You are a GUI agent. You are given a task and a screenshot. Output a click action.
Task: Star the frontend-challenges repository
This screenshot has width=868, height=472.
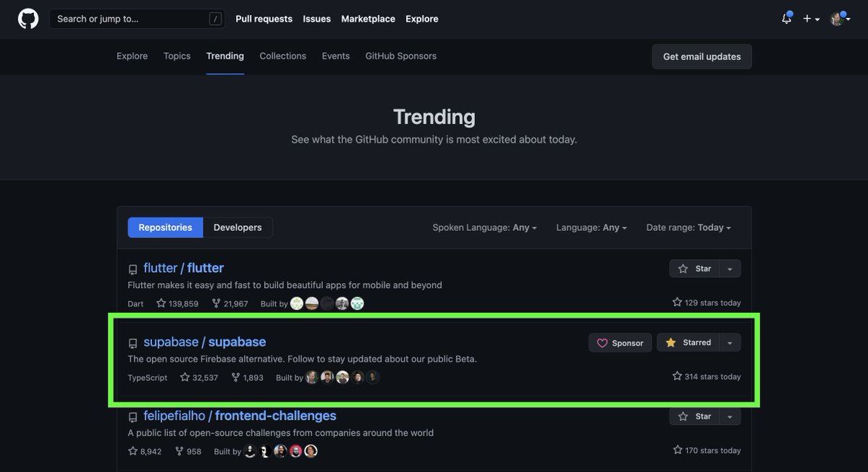(x=694, y=416)
